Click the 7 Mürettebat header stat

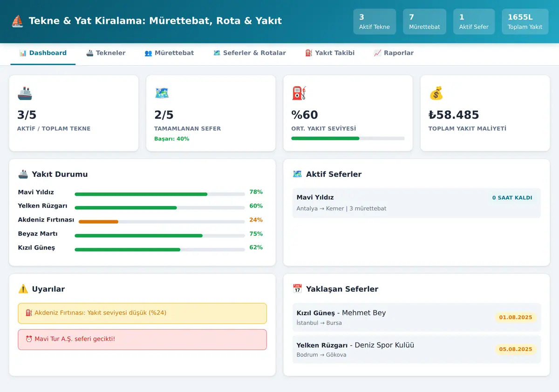424,21
